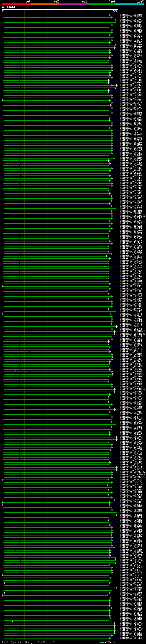Click the purple ~60% identity legend segment

(x=73, y=4)
